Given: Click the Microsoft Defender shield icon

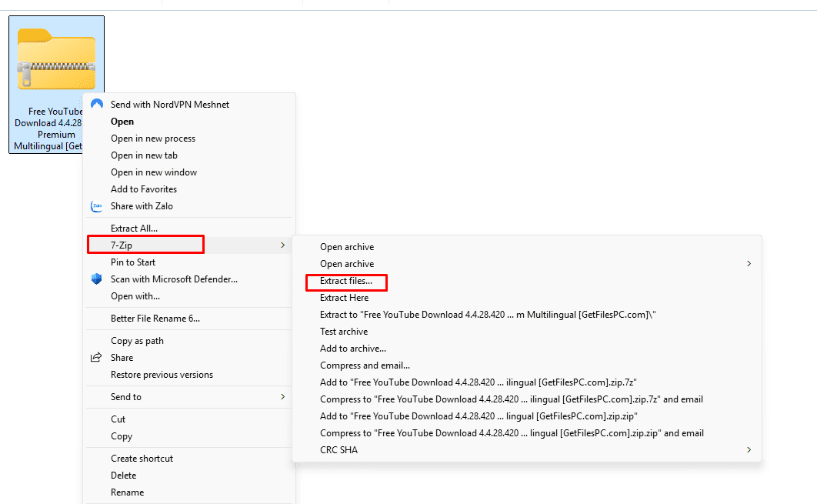Looking at the screenshot, I should click(x=96, y=279).
